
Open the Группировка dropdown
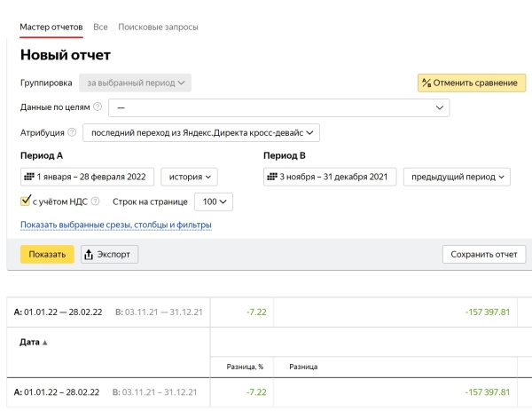click(x=135, y=83)
